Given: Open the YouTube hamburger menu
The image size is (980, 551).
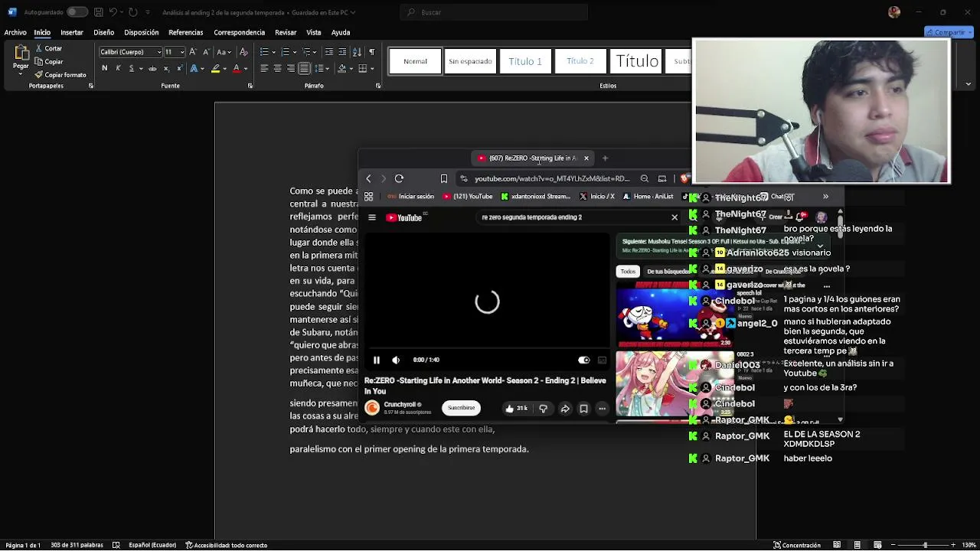Looking at the screenshot, I should click(x=372, y=217).
